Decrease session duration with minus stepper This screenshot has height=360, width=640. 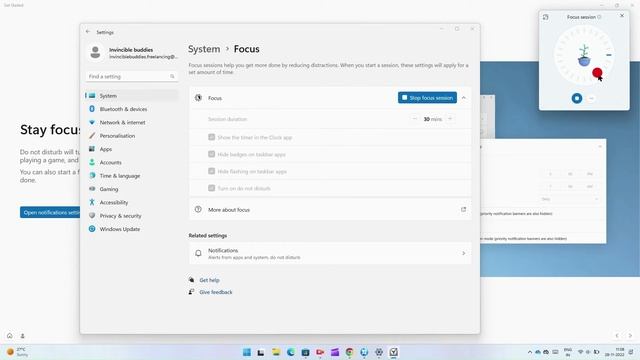(x=415, y=119)
